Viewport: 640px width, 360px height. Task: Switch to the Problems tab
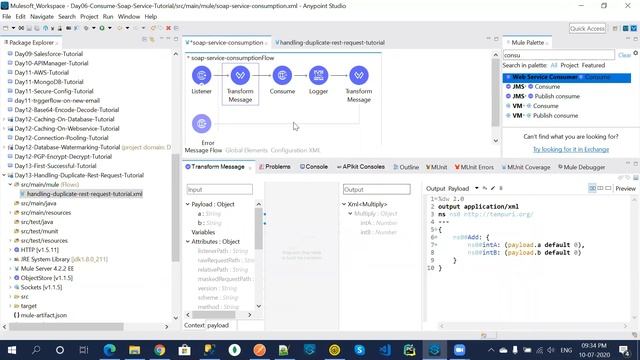(x=275, y=167)
